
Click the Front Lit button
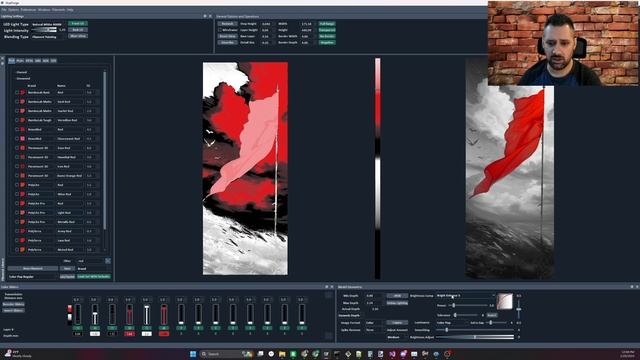click(78, 24)
